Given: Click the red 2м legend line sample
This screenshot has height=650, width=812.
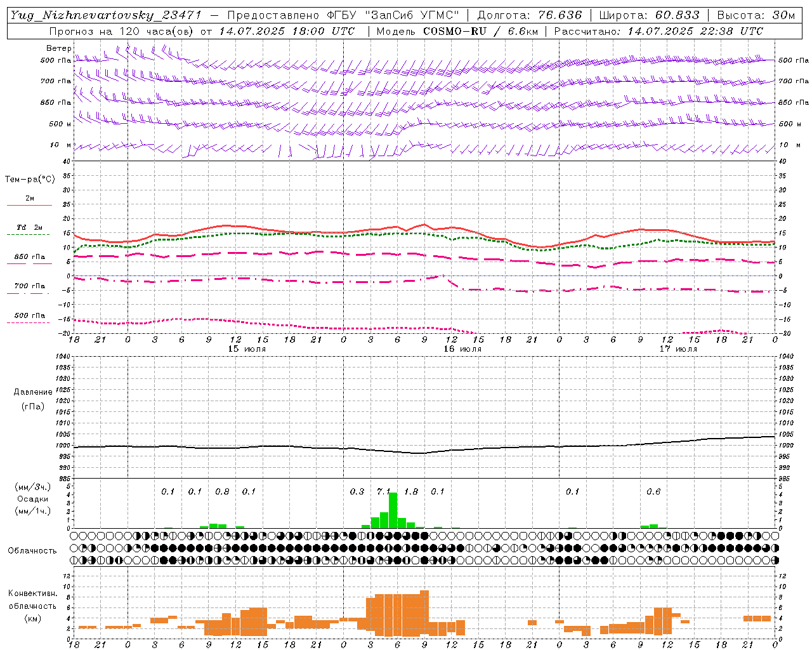Looking at the screenshot, I should click(x=30, y=205).
